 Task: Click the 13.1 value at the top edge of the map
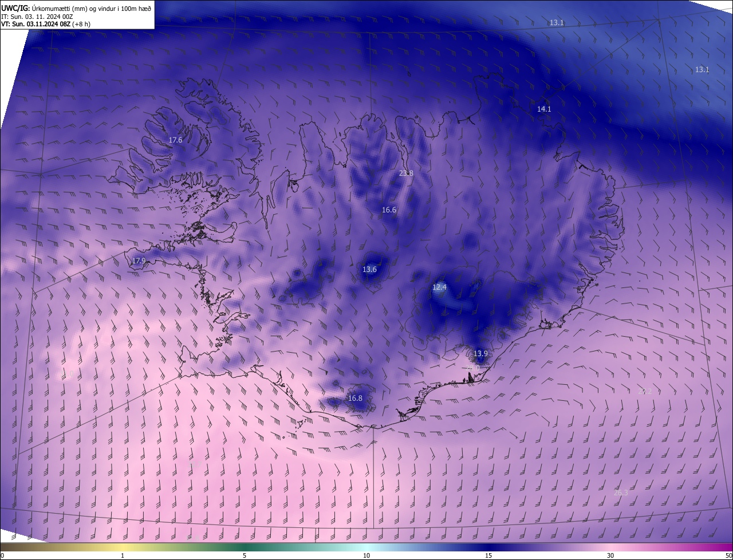tap(557, 23)
